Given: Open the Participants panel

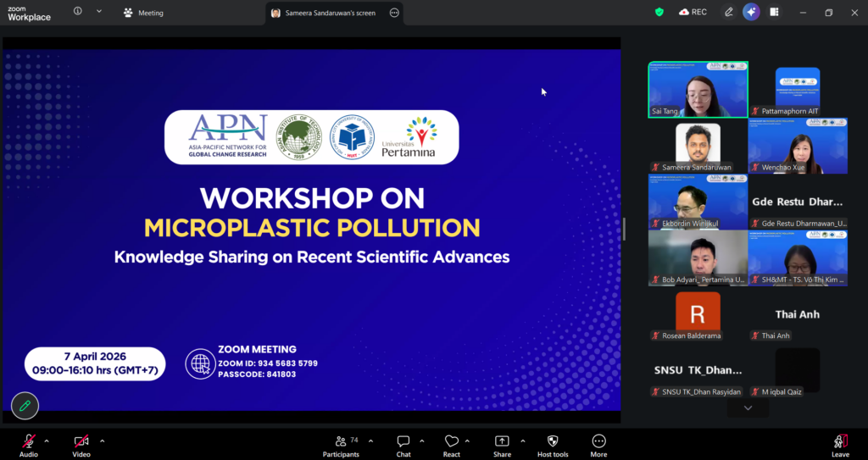Looking at the screenshot, I should click(x=340, y=443).
